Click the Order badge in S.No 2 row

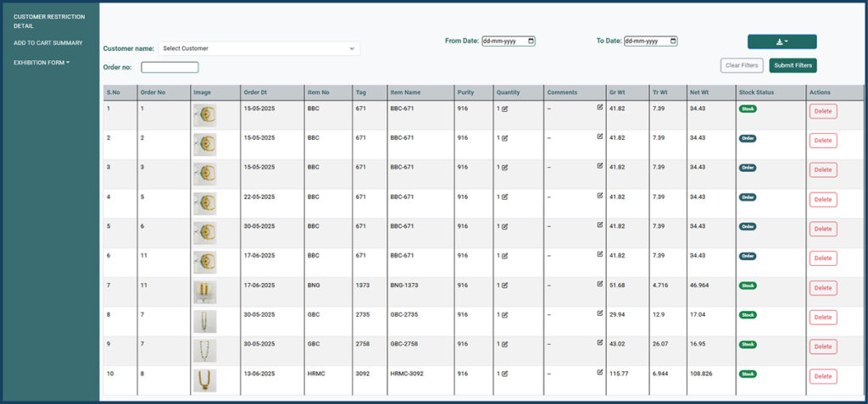[x=748, y=138]
